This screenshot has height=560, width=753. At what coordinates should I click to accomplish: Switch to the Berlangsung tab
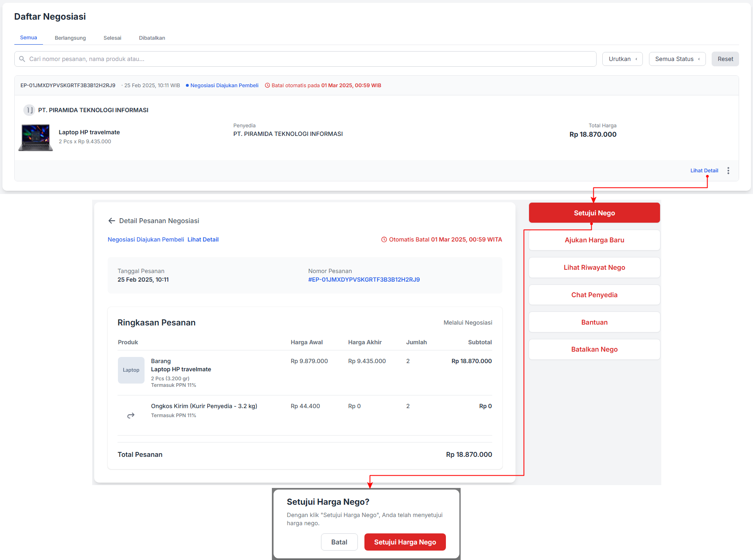[x=70, y=38]
